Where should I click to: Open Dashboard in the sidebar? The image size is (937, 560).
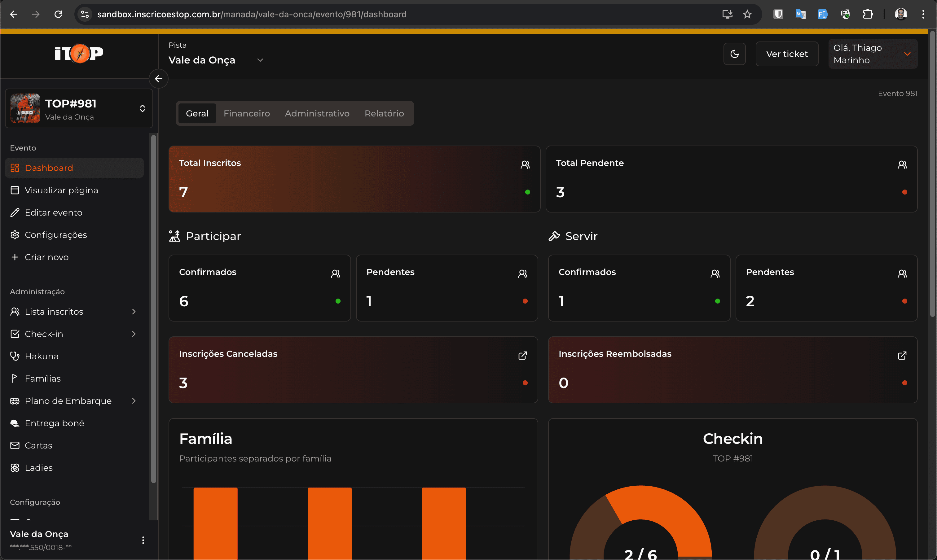[74, 168]
